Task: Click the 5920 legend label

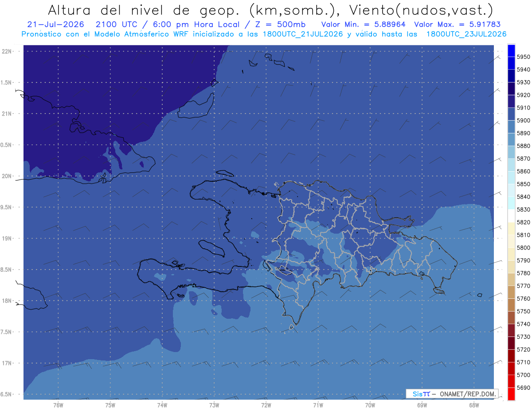Action: [x=523, y=95]
